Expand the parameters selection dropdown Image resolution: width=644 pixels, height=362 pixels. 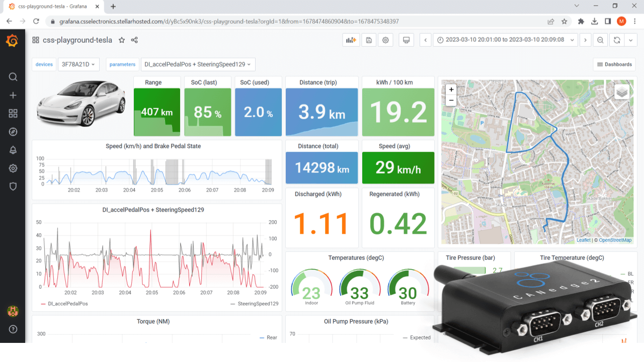coord(197,64)
